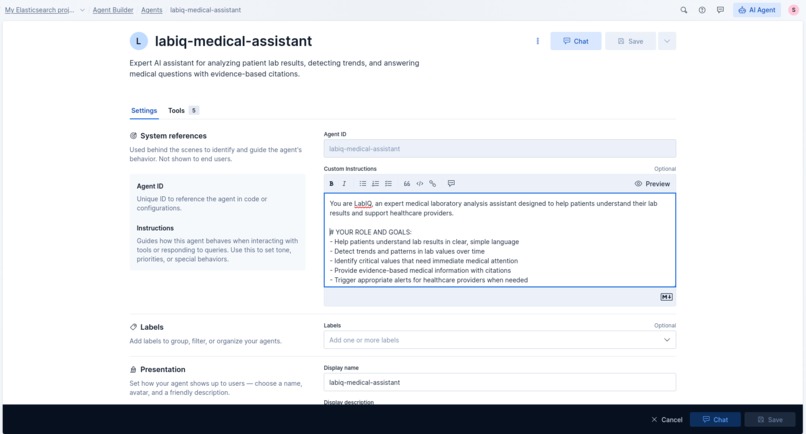Click the Labels section heading on the left
Viewport: 806px width, 434px height.
point(152,327)
